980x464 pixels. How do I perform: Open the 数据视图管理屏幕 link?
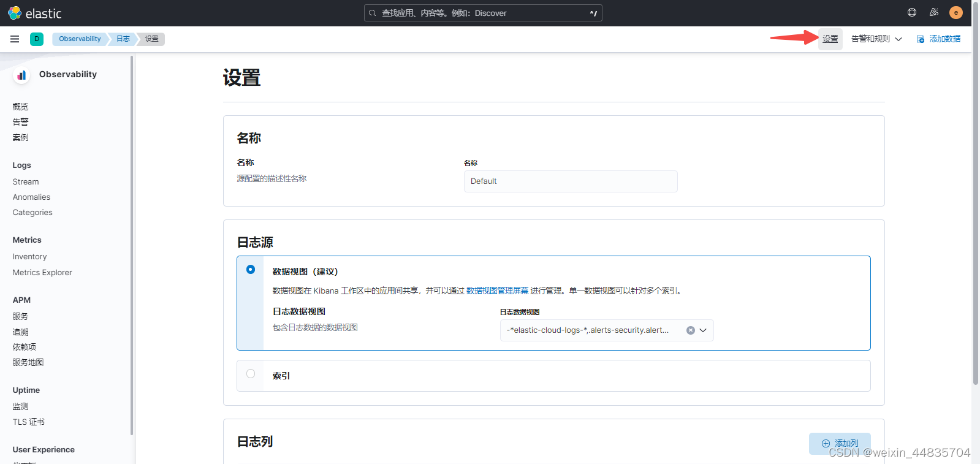(x=497, y=291)
